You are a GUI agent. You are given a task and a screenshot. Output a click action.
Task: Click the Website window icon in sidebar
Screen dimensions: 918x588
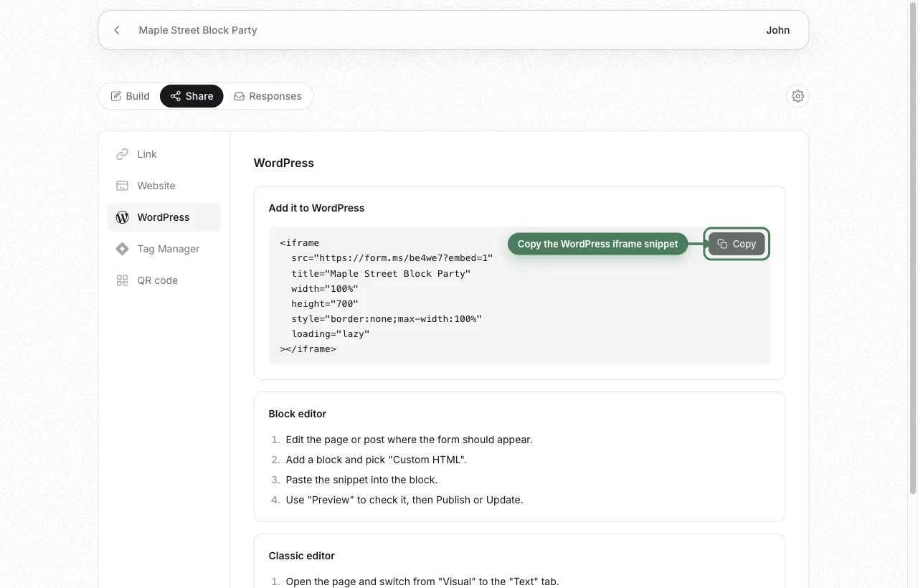[123, 186]
